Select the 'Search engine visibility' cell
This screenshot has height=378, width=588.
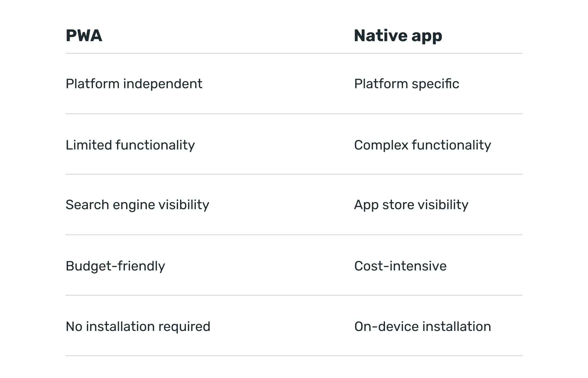[137, 205]
